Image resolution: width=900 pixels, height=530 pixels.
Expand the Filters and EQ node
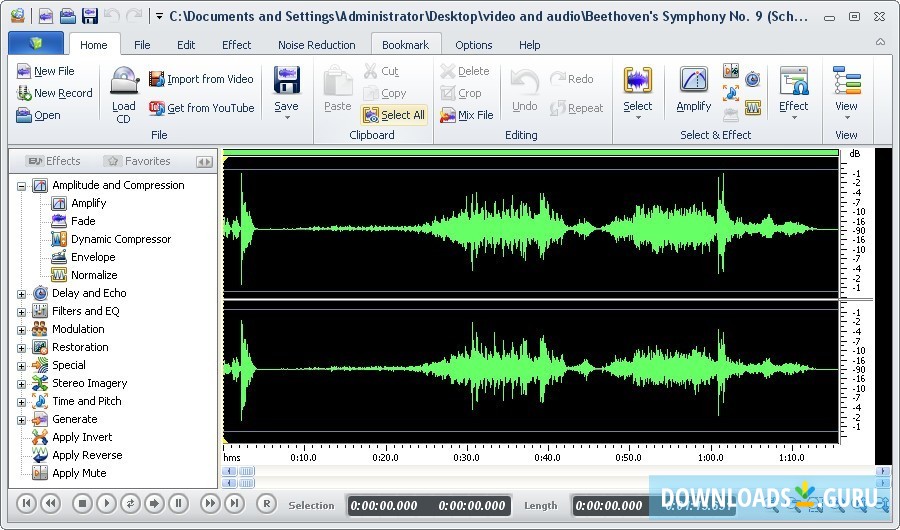pos(22,311)
